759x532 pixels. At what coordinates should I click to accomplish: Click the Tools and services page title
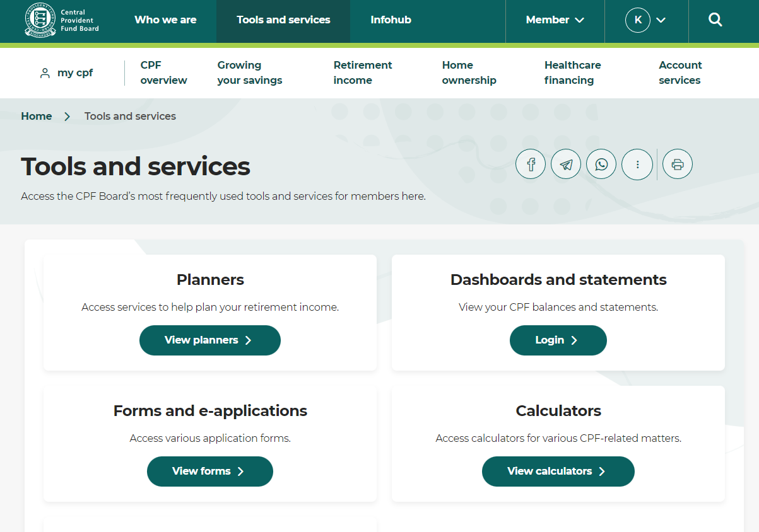(x=136, y=166)
